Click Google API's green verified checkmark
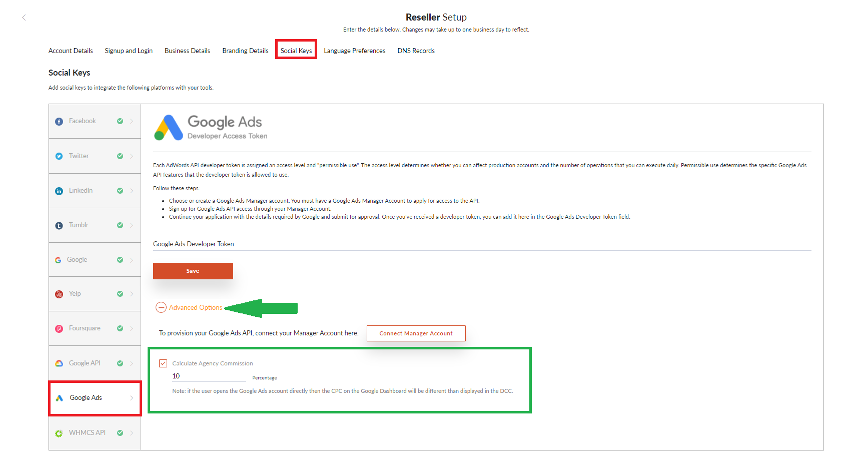868x455 pixels. pyautogui.click(x=120, y=363)
